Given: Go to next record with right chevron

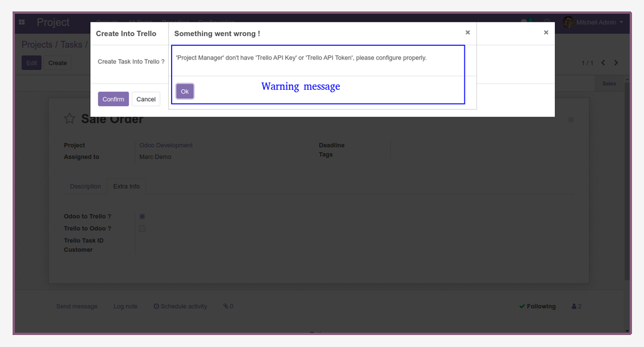Looking at the screenshot, I should tap(616, 63).
